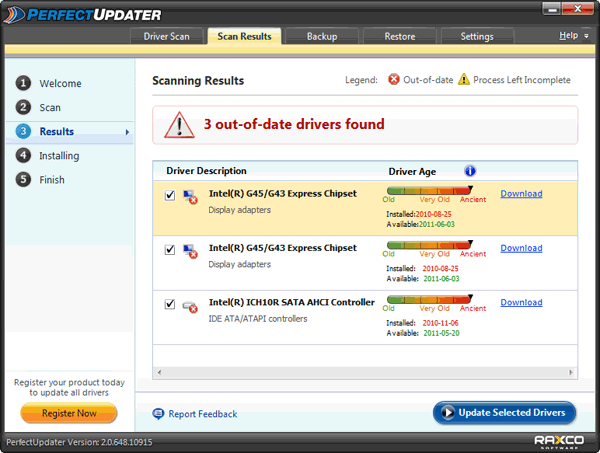Uncheck the ICH10R SATA AHCI Controller driver

[x=170, y=304]
